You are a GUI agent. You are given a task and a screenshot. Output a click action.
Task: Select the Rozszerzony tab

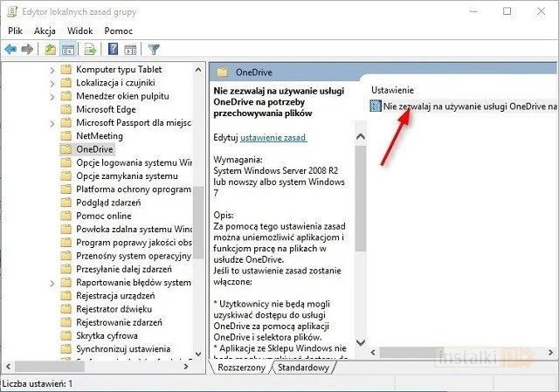tap(242, 368)
